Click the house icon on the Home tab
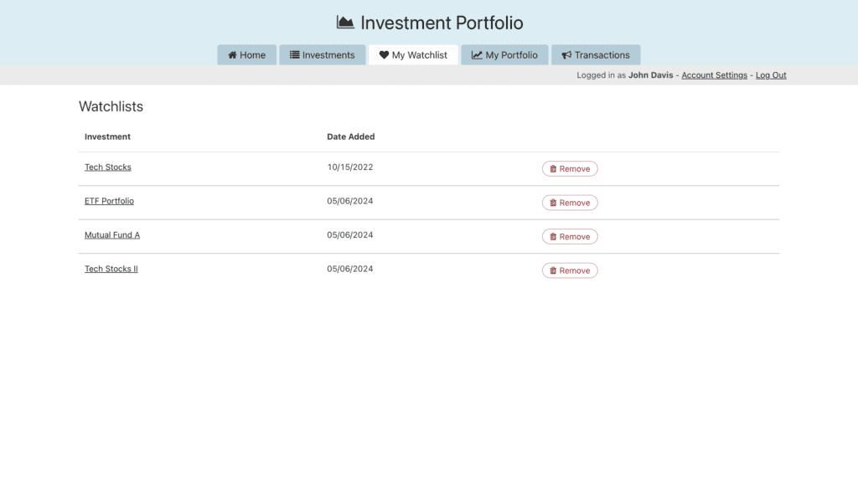The width and height of the screenshot is (858, 504). 232,55
